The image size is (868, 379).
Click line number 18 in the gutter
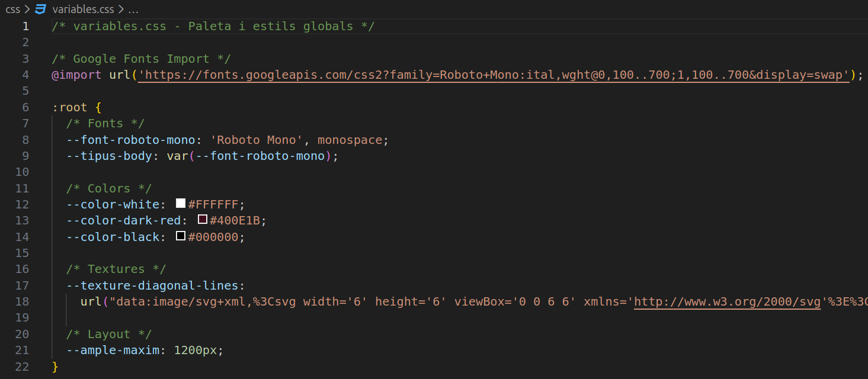(22, 301)
